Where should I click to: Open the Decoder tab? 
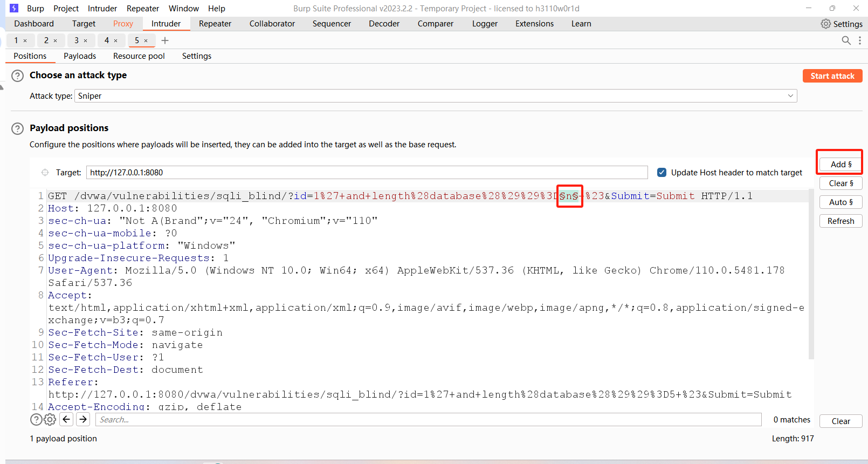384,24
